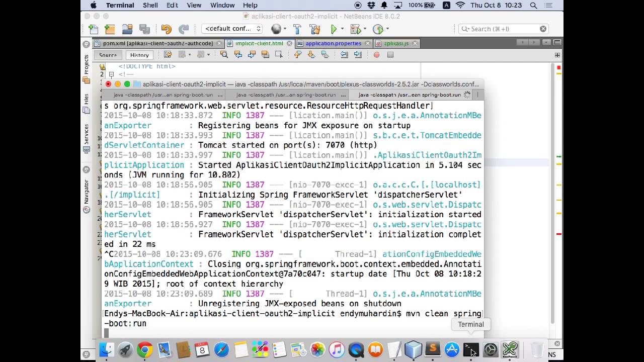
Task: Switch editor to History view
Action: click(x=139, y=55)
